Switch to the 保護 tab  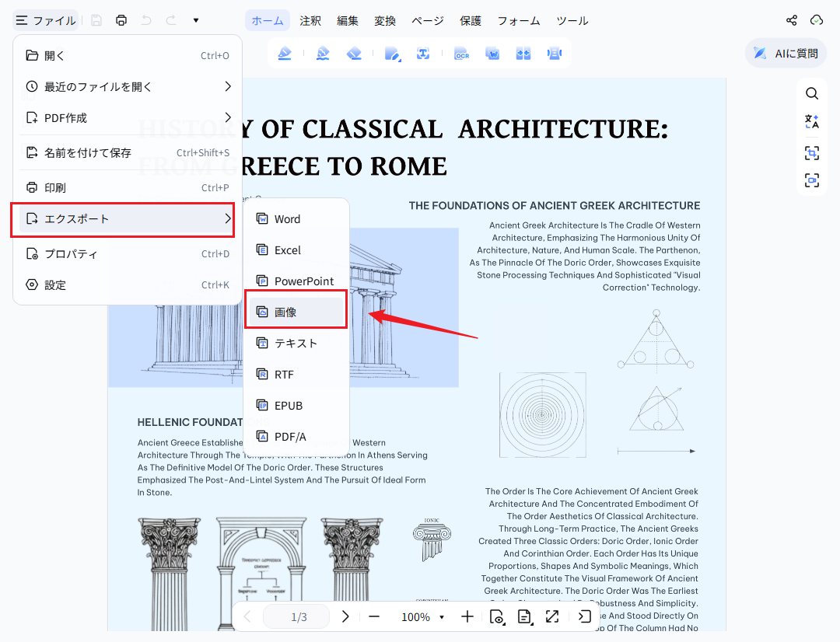click(x=471, y=20)
